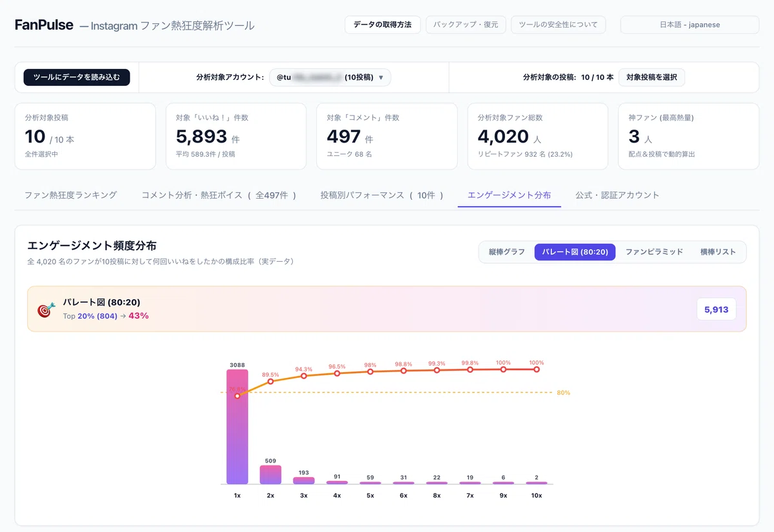The image size is (774, 532).
Task: Switch to the ファン熱狂度ランキング tab
Action: [x=71, y=195]
